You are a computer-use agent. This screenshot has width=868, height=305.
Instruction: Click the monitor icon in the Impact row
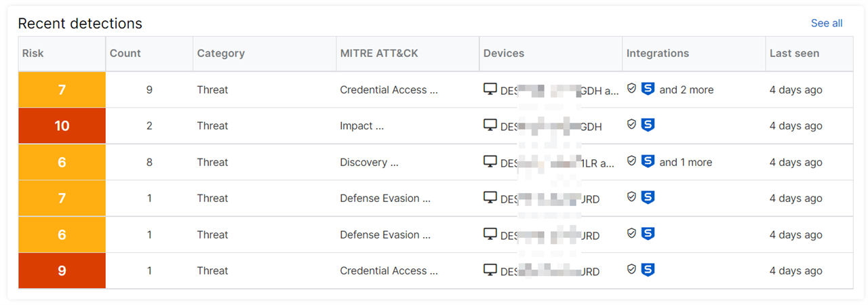[490, 125]
